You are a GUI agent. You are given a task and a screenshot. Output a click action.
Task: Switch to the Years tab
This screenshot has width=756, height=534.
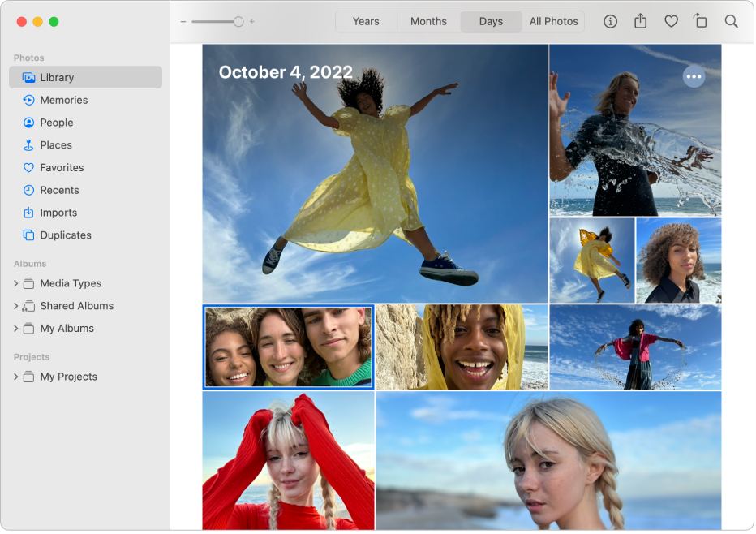(x=366, y=22)
